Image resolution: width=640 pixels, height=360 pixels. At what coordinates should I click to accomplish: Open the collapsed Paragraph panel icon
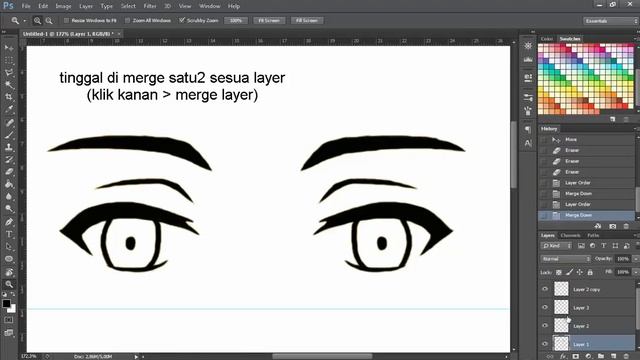click(528, 130)
